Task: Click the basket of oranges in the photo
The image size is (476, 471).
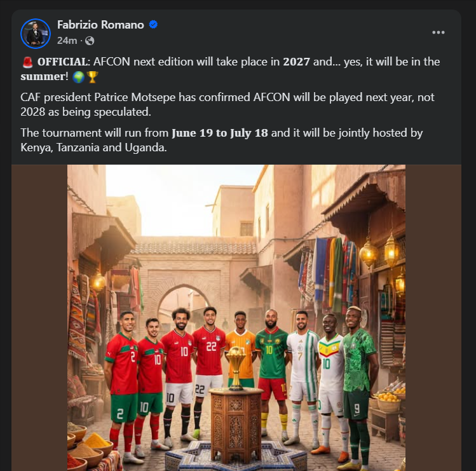Action: 388,399
